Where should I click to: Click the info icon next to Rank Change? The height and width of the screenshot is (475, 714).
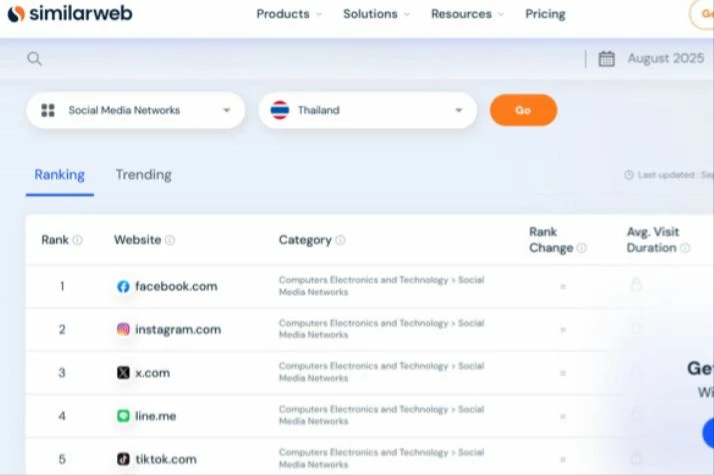coord(582,248)
